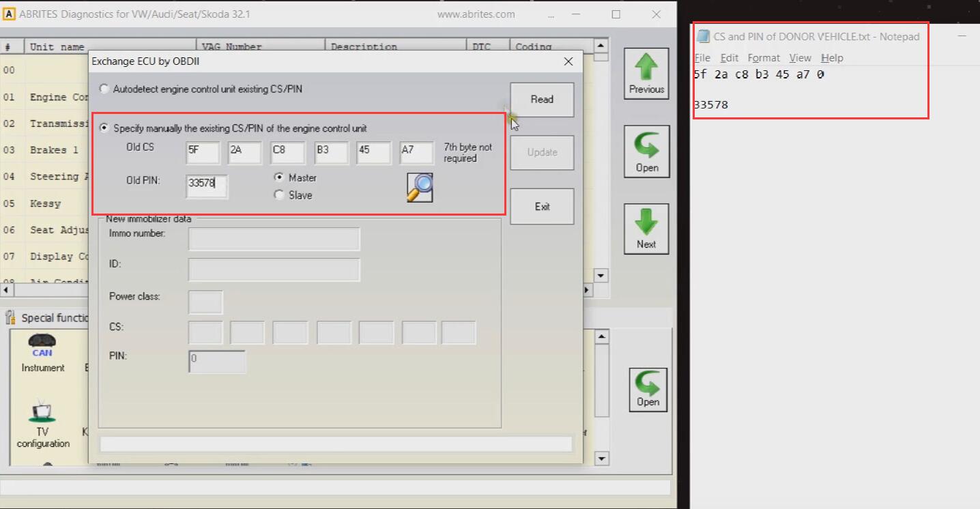Click the Next green down arrow icon
The height and width of the screenshot is (509, 980).
(x=646, y=229)
